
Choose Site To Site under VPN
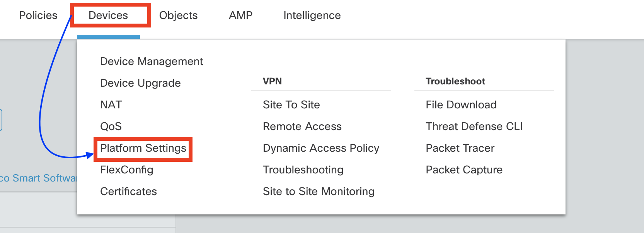(291, 105)
